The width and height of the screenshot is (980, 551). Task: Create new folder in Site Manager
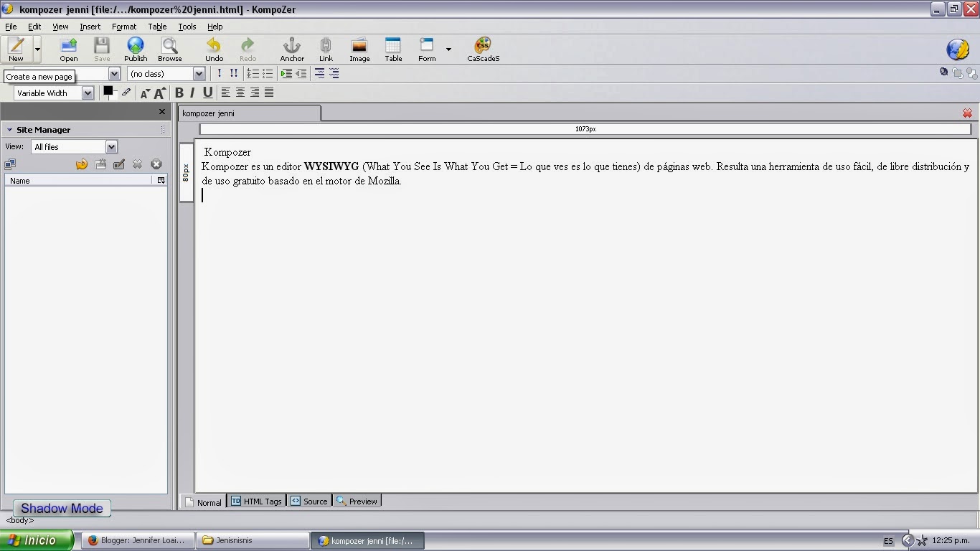[x=100, y=164]
